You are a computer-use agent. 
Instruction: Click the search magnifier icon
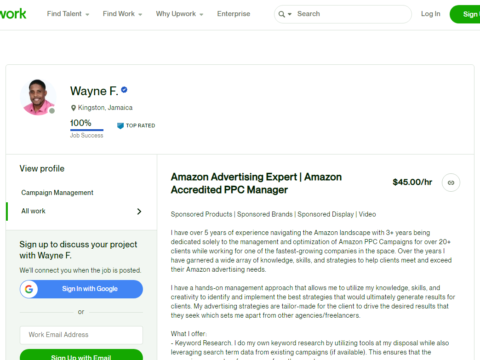coord(282,14)
